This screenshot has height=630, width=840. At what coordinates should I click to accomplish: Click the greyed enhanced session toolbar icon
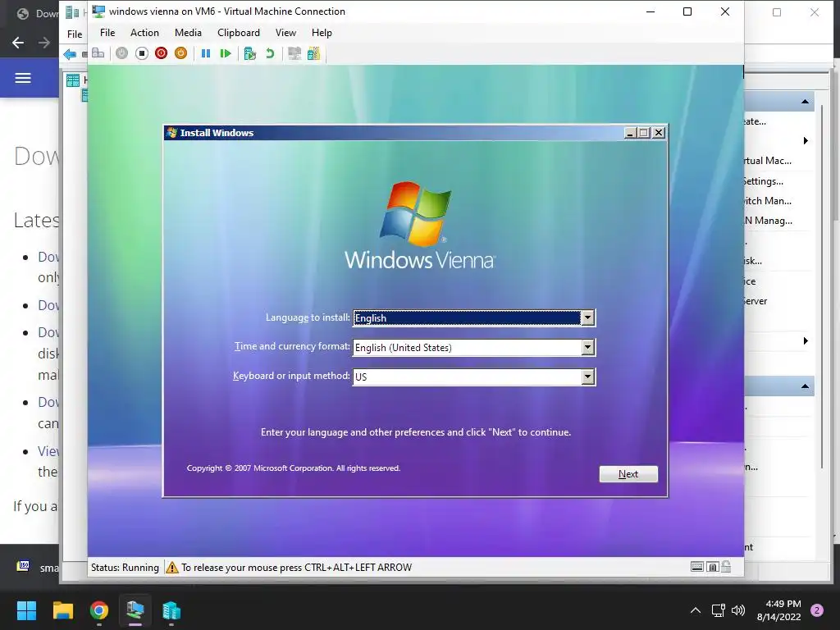tap(294, 53)
